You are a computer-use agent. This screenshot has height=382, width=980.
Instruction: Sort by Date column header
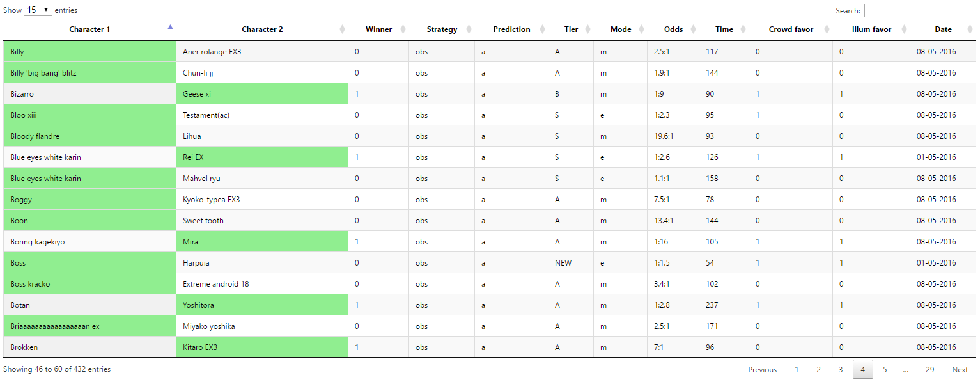(943, 29)
